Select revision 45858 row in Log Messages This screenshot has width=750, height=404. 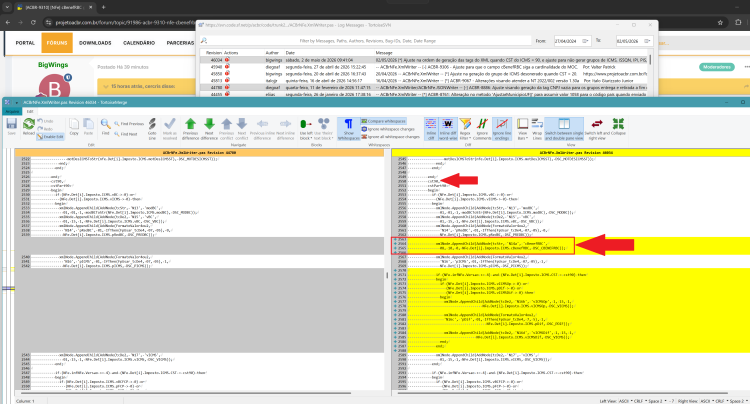tap(423, 74)
